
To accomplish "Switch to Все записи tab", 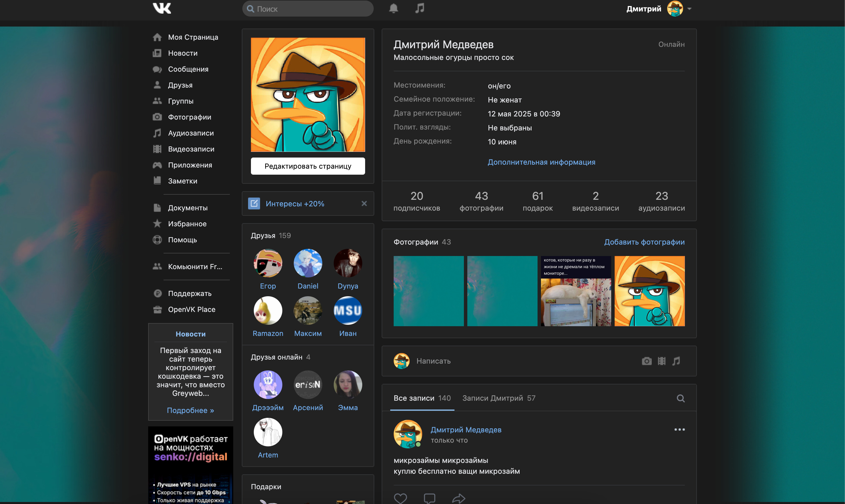I will (x=422, y=398).
